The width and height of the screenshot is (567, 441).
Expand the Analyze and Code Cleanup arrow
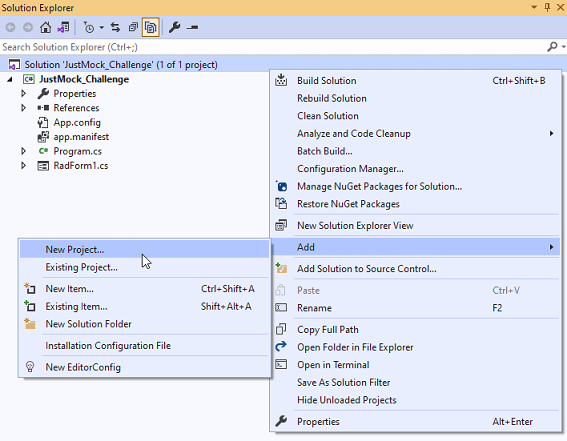tap(551, 134)
